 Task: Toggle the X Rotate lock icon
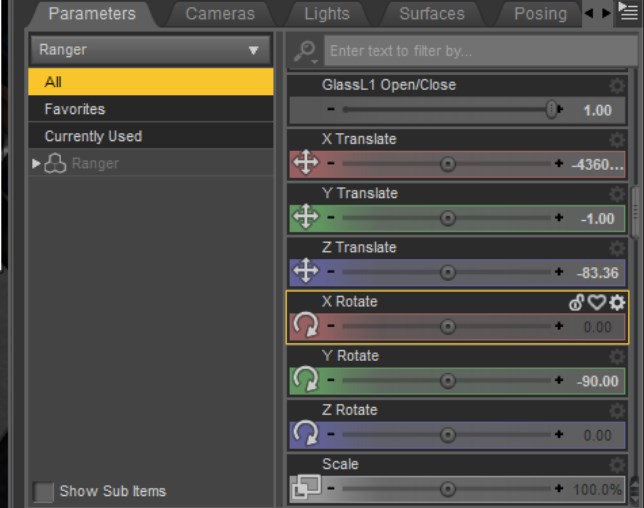pyautogui.click(x=576, y=303)
